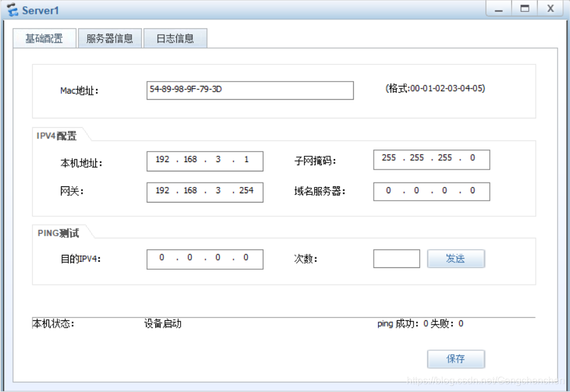This screenshot has width=570, height=392.
Task: Click the 保存 button
Action: click(456, 359)
